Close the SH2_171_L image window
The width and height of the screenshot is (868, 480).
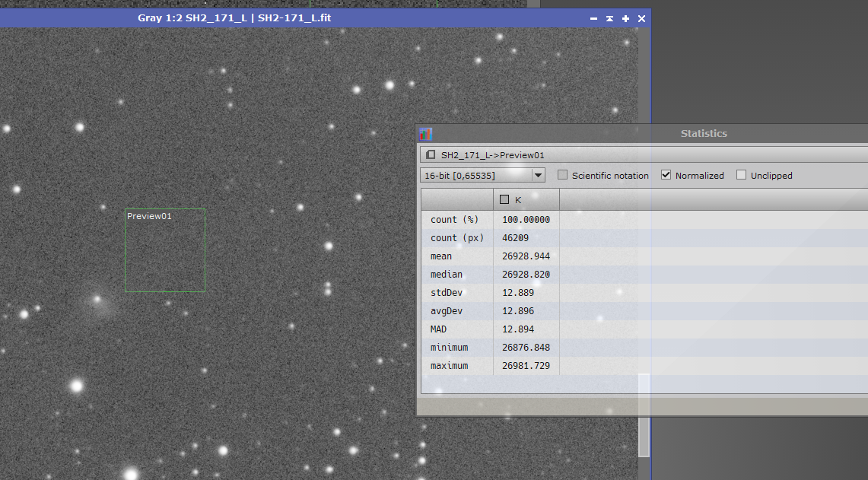point(641,18)
